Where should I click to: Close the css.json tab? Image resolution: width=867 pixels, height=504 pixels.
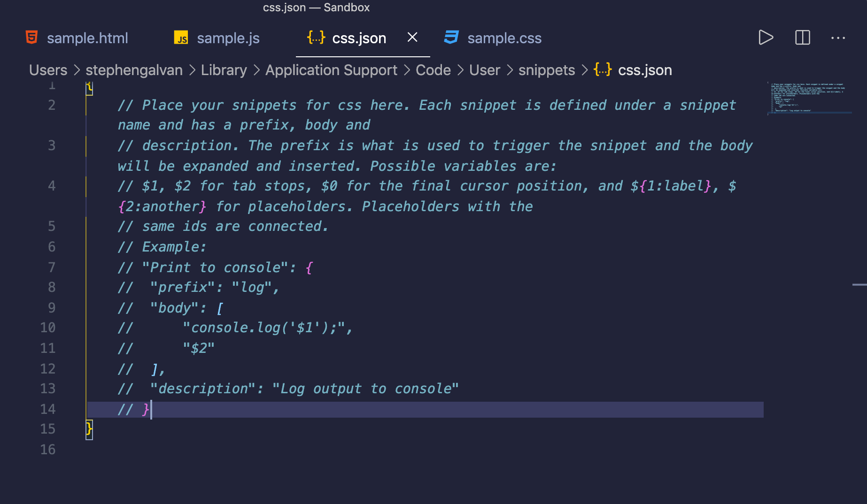click(x=412, y=37)
